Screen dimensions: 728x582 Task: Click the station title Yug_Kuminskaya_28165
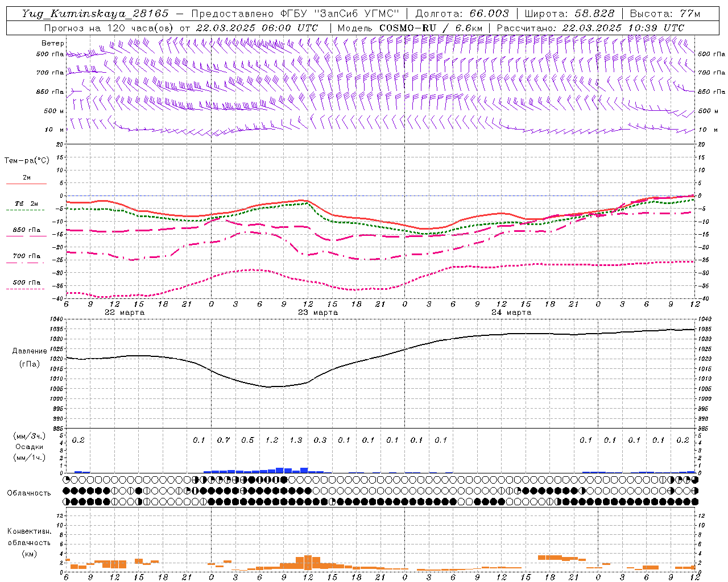point(95,14)
